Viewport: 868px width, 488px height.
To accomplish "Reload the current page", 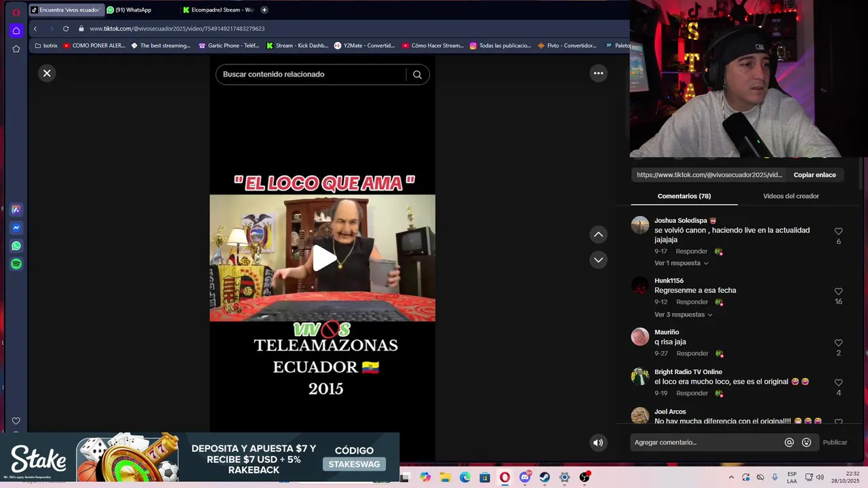I will (x=66, y=28).
